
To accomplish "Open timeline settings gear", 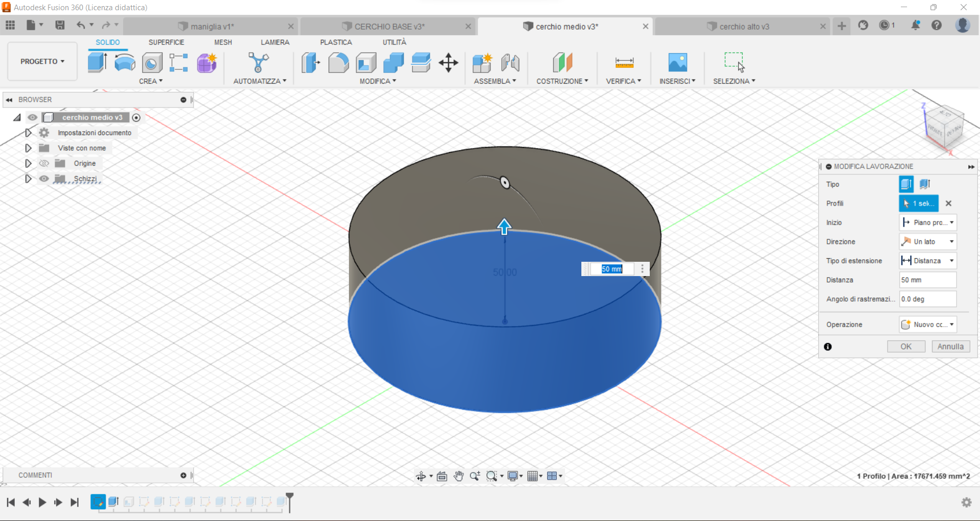I will [966, 502].
